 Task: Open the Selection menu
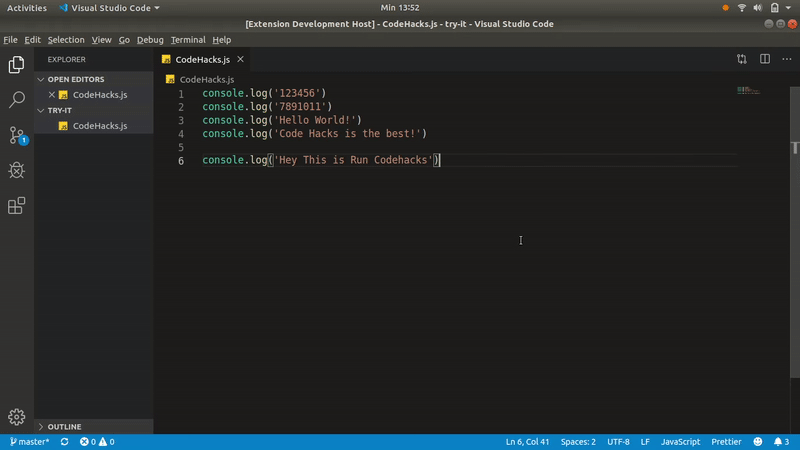coord(66,40)
